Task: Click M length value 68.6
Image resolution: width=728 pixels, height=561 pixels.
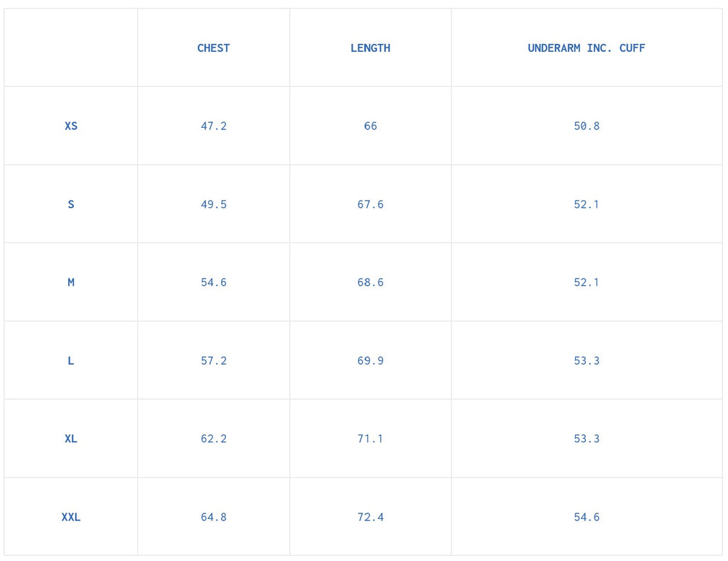Action: [x=370, y=282]
